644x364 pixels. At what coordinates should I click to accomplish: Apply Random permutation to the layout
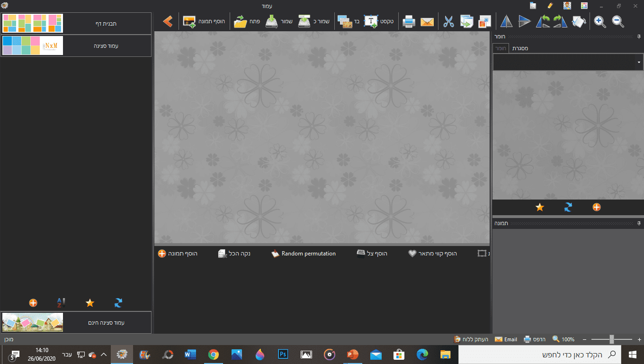point(303,254)
